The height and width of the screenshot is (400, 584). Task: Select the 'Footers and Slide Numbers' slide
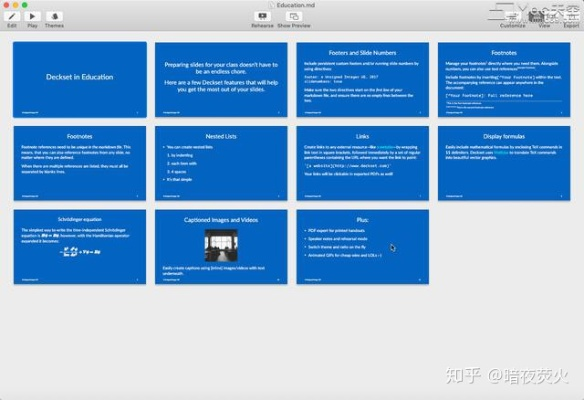362,80
